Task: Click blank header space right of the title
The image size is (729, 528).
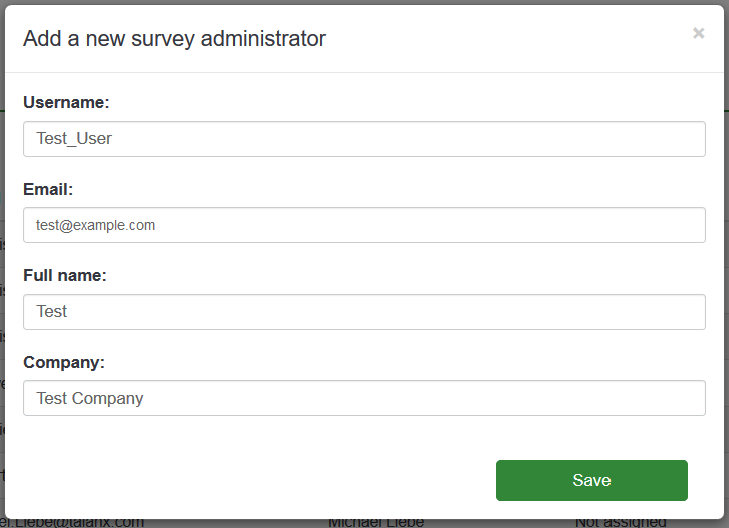Action: click(500, 39)
